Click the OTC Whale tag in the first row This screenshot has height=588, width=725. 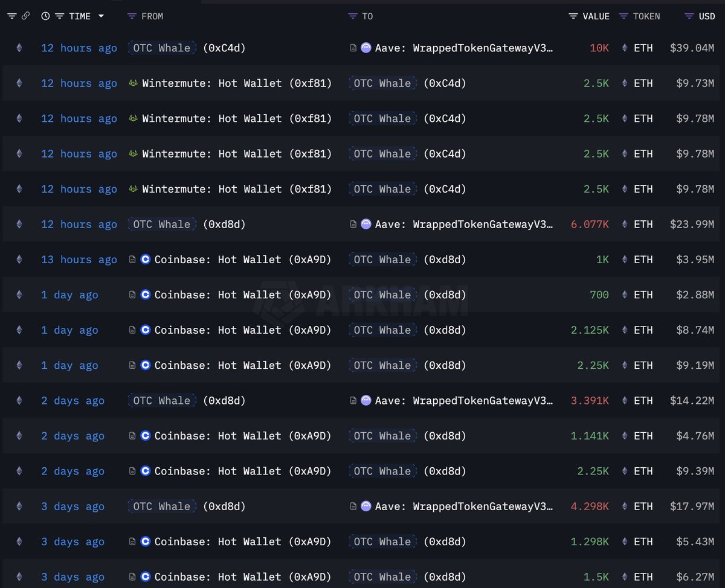161,48
